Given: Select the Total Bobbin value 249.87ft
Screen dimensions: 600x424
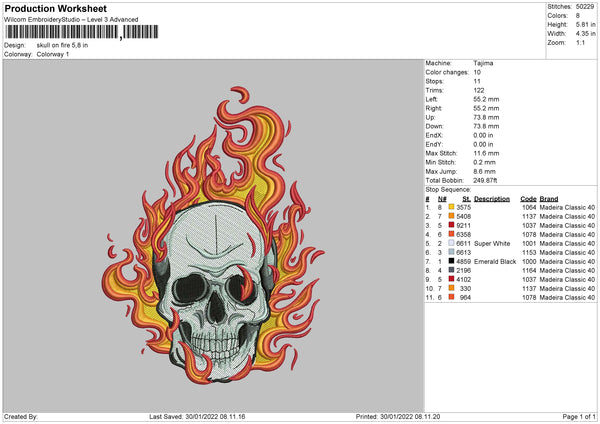Looking at the screenshot, I should click(485, 180).
